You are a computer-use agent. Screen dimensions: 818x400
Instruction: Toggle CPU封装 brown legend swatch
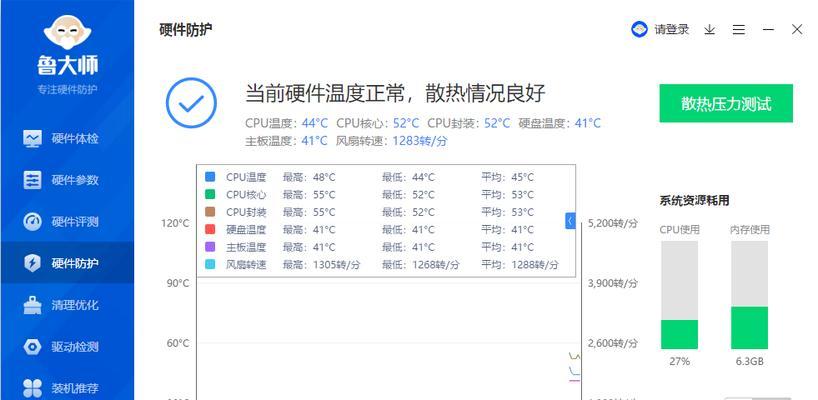click(210, 212)
